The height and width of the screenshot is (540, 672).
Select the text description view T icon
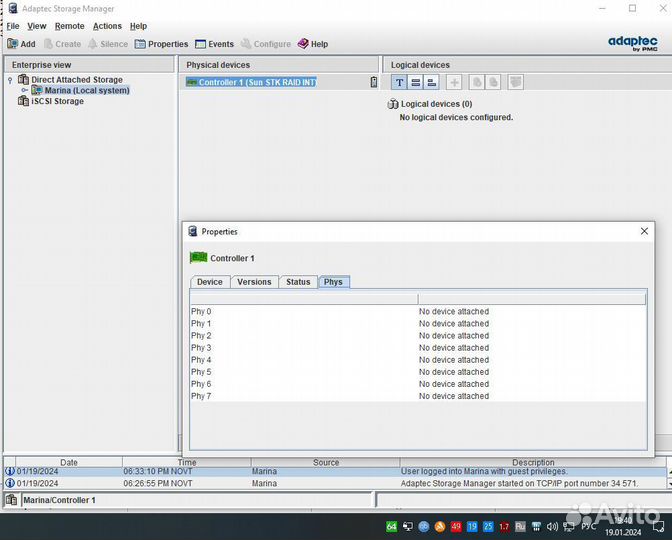point(399,82)
